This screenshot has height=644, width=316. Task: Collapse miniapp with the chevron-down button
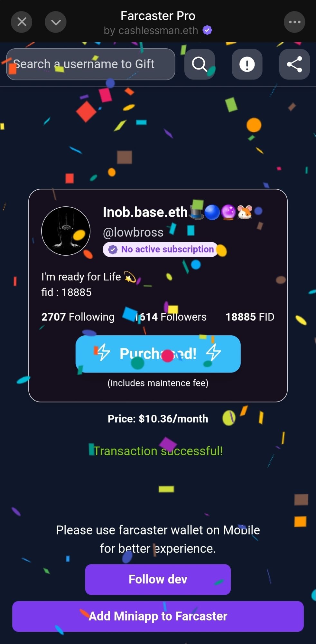(56, 22)
